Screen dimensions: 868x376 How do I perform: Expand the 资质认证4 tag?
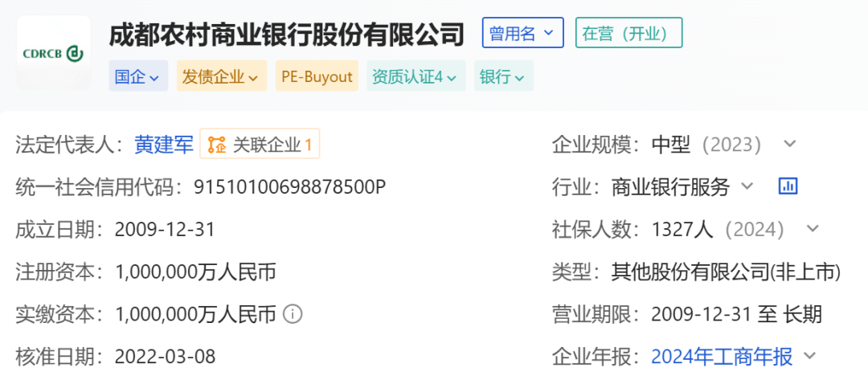[416, 77]
